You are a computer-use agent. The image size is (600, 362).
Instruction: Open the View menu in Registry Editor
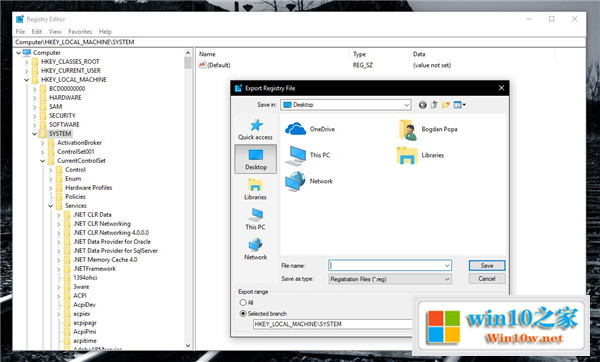tap(55, 32)
